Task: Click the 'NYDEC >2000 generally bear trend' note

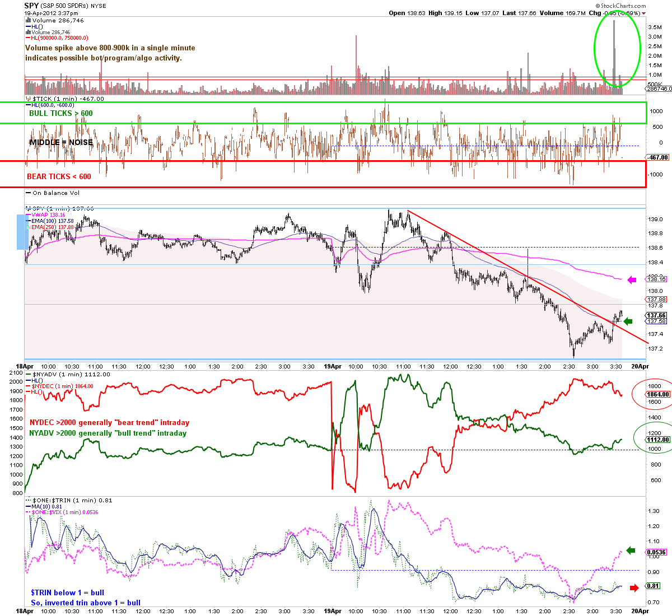Action: [x=109, y=422]
